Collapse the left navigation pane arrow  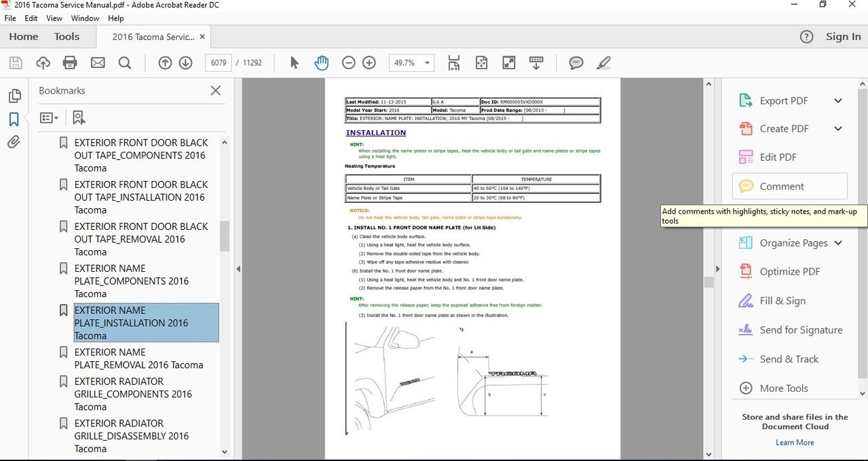(x=238, y=269)
